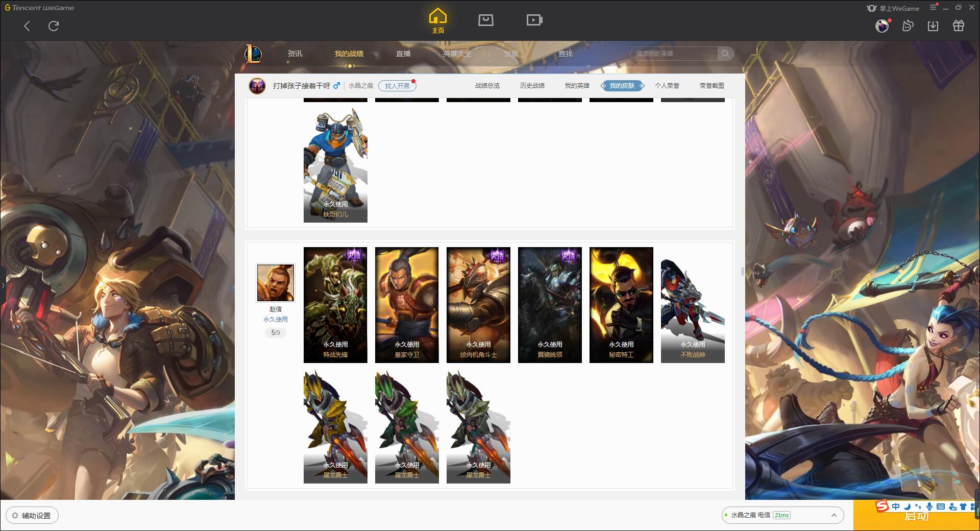
Task: Switch to the 资讯 news tab
Action: click(295, 54)
